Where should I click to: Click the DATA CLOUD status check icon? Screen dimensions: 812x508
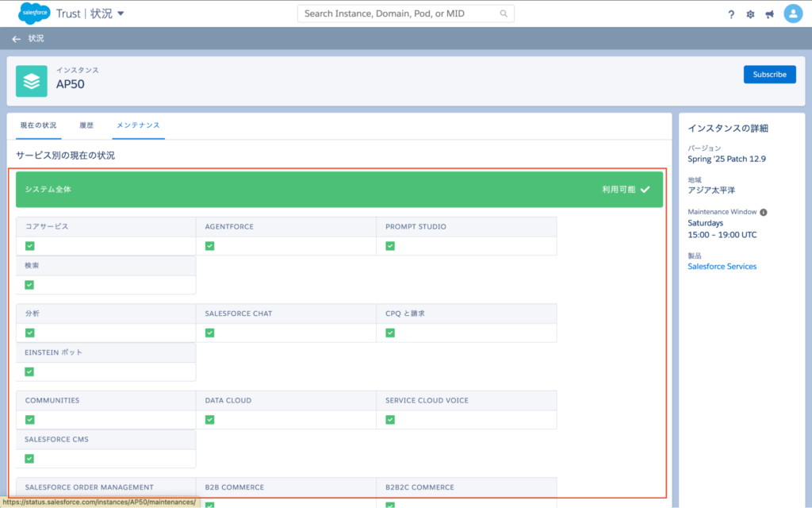209,419
